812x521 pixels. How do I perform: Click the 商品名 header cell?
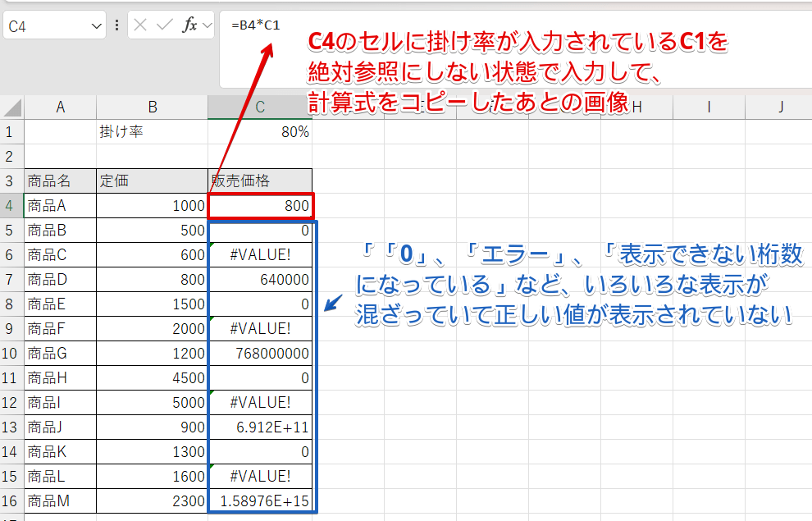pos(60,181)
